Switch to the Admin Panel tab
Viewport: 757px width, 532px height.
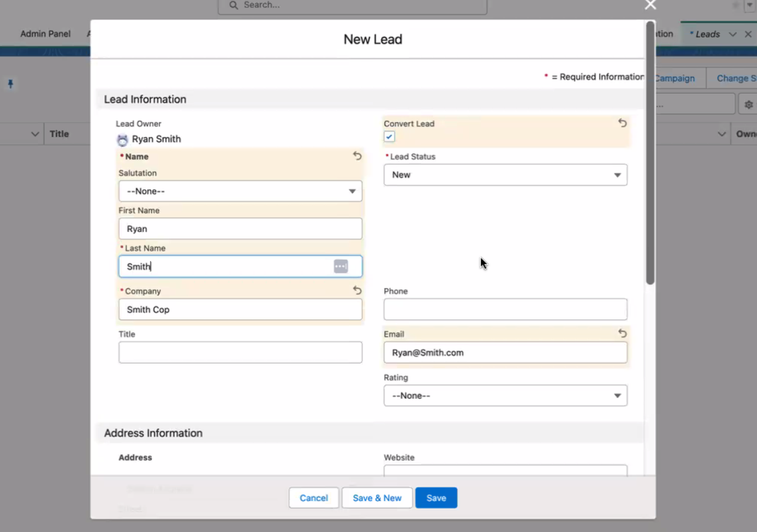[x=45, y=34]
